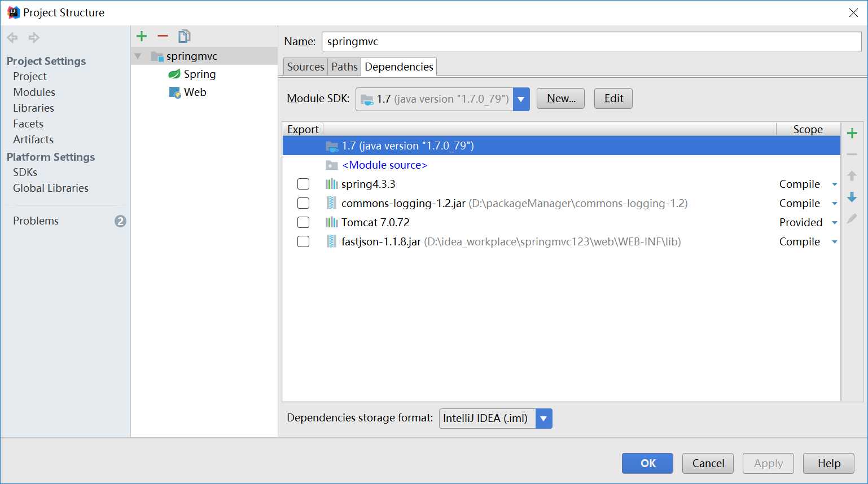Viewport: 868px width, 484px height.
Task: Select the Spring facet tree item
Action: click(x=200, y=74)
